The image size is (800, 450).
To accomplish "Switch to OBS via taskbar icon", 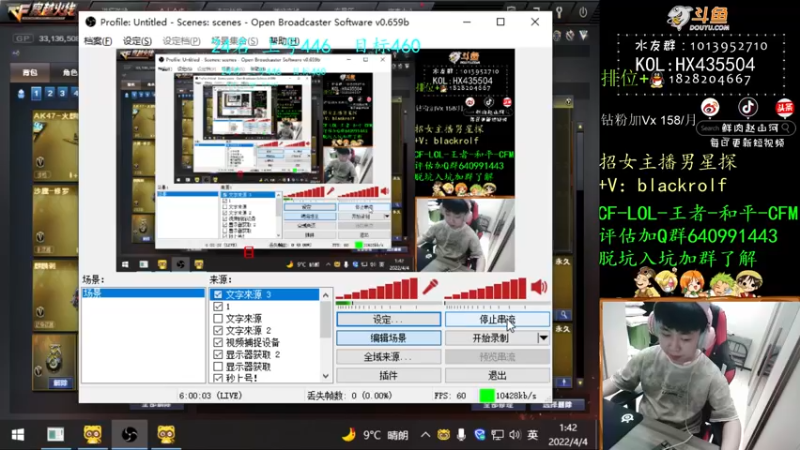I will (x=130, y=434).
